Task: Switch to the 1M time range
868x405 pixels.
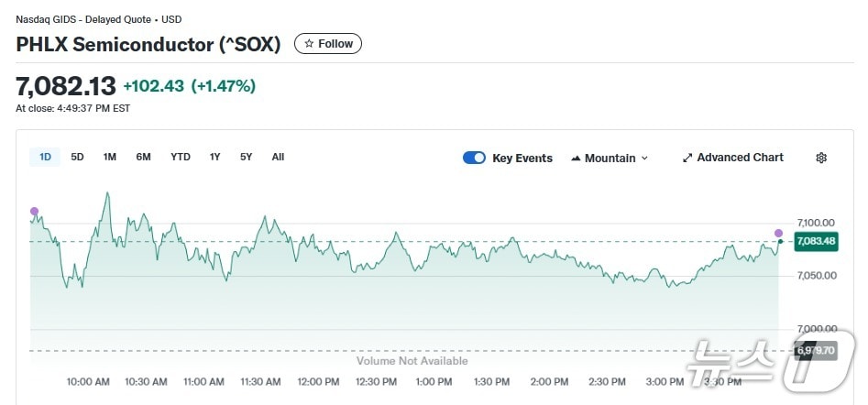Action: click(x=110, y=157)
